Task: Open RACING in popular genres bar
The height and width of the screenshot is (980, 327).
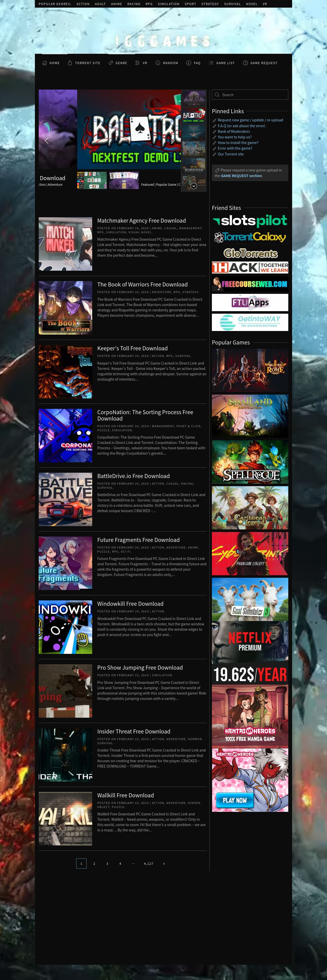Action: point(134,4)
